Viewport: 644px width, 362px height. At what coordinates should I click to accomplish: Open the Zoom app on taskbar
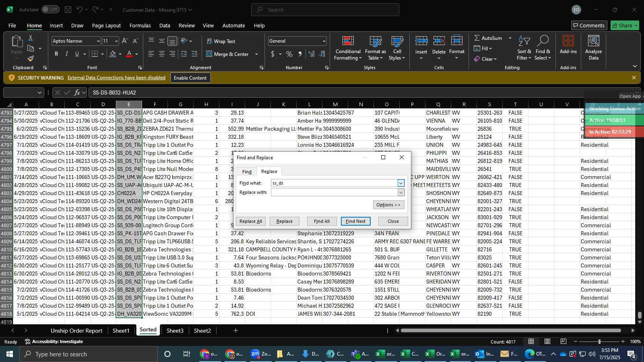(261, 354)
